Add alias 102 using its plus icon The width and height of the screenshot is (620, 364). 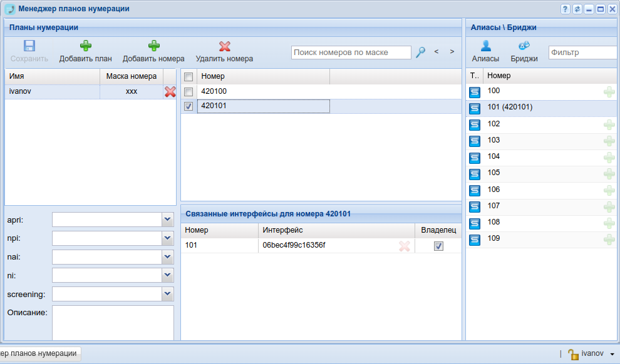pyautogui.click(x=609, y=124)
